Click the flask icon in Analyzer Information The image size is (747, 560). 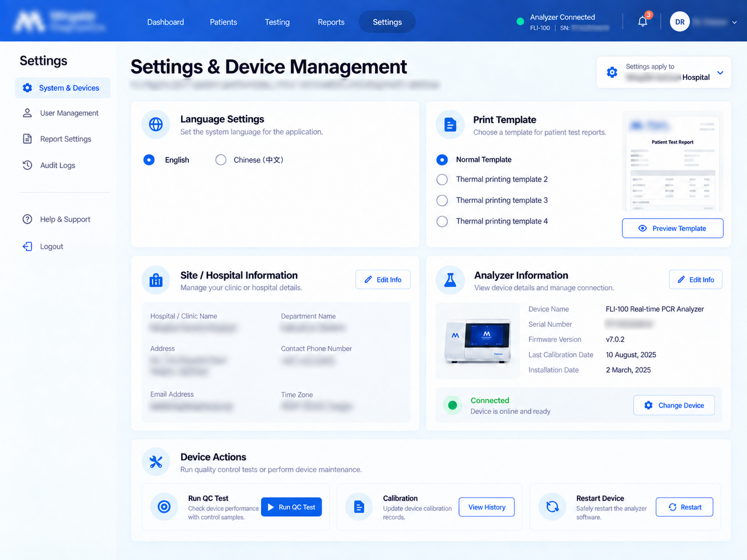(450, 280)
